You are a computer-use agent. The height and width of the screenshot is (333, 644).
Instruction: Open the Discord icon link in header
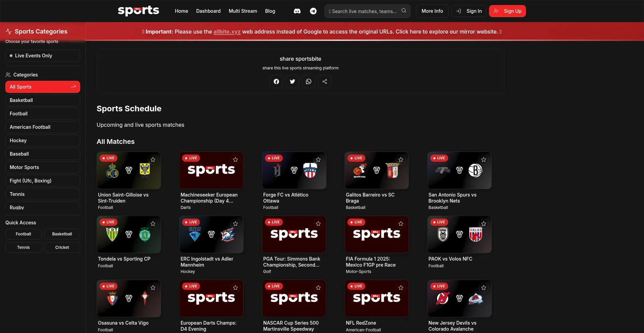[297, 11]
